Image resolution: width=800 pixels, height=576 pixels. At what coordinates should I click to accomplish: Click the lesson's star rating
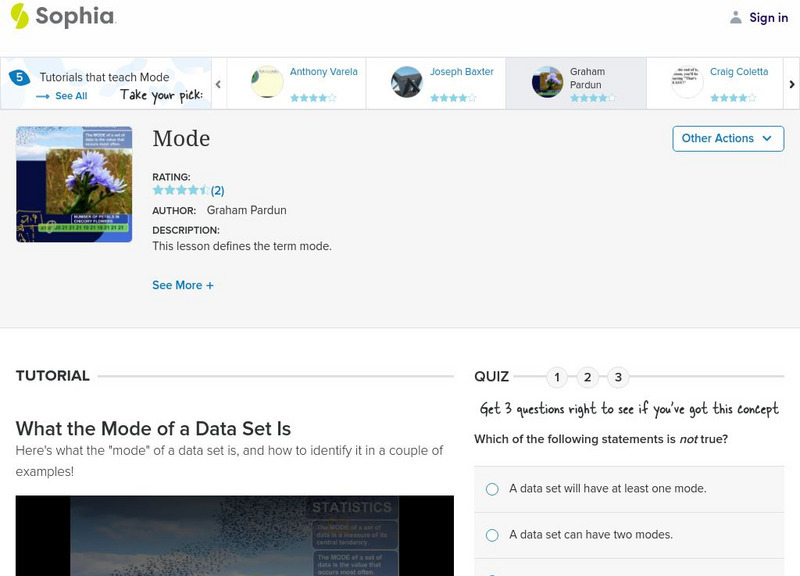(x=181, y=190)
